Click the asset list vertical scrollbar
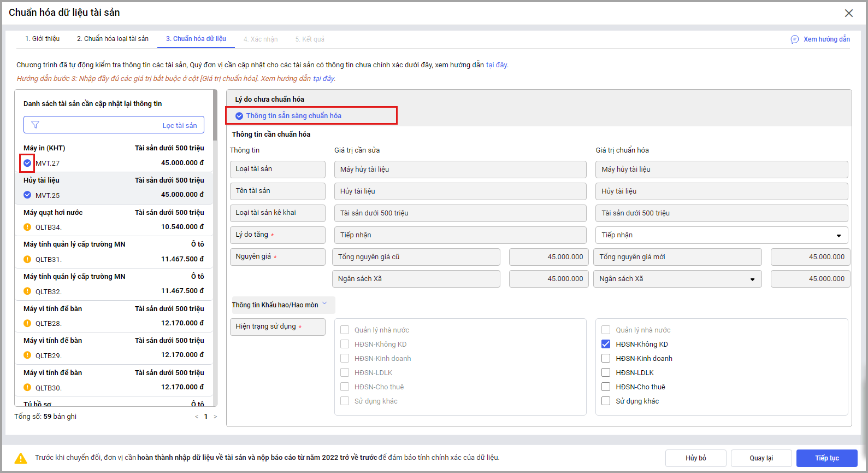Viewport: 868px width, 473px height. click(215, 115)
